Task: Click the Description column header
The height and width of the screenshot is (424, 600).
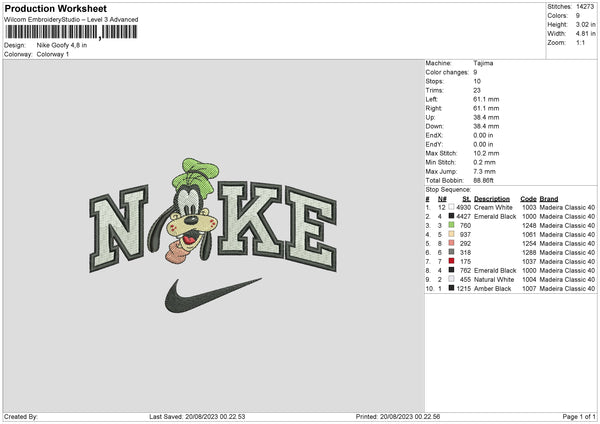Action: (x=492, y=199)
